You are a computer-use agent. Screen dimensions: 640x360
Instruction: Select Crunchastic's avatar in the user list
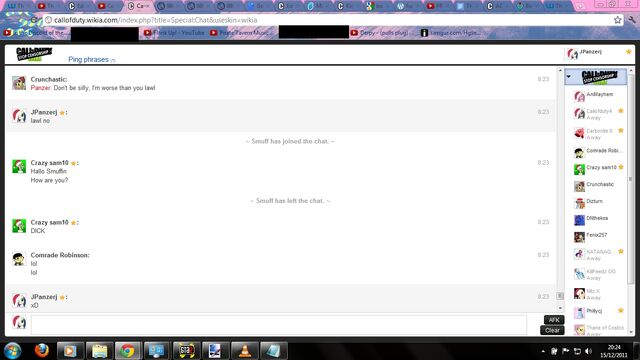tap(579, 186)
